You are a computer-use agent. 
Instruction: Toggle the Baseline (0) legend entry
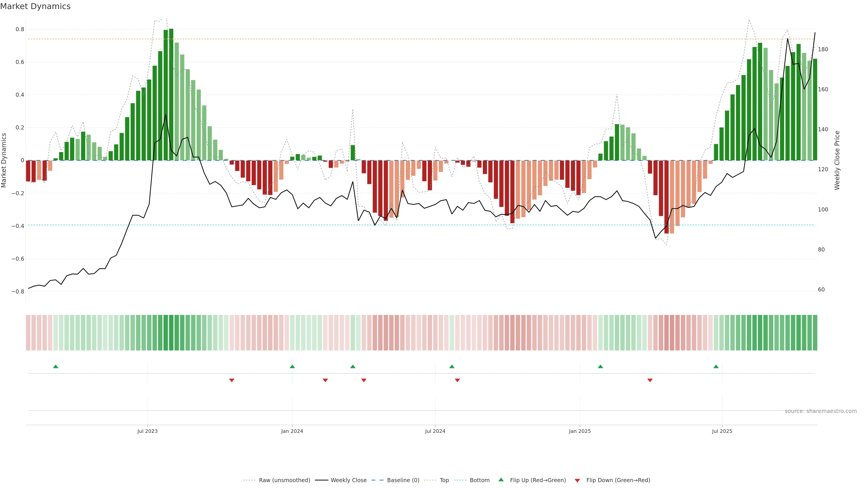pos(403,480)
